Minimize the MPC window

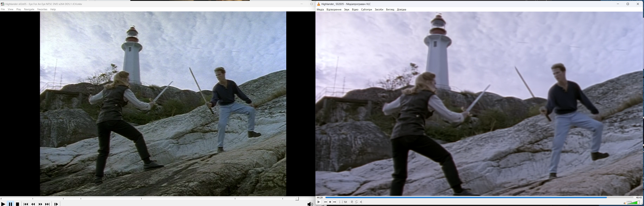[x=301, y=4]
